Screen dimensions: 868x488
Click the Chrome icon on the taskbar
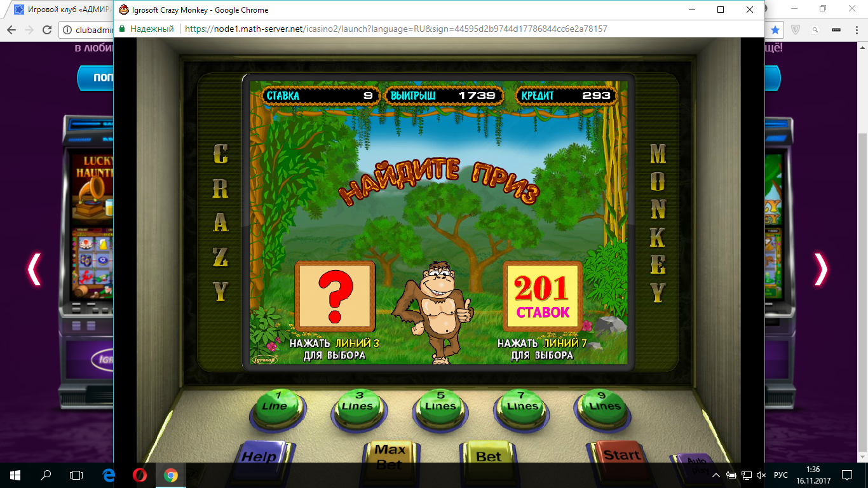coord(170,475)
